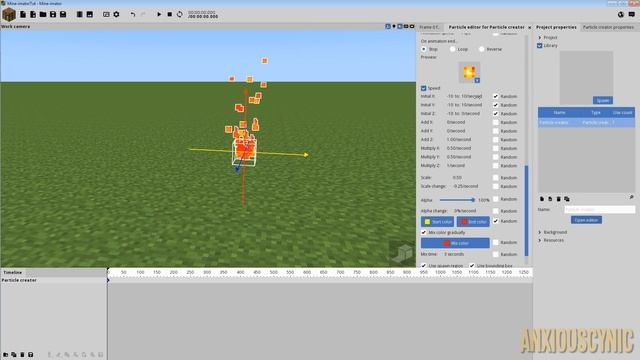
Task: Enable Random for Add X
Action: [x=496, y=122]
